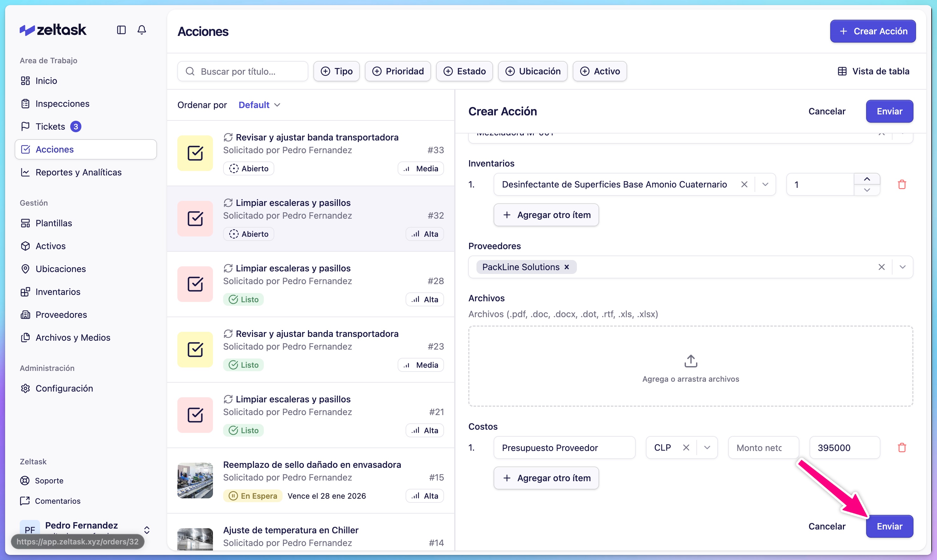Delete the Desinfectante inventory row with trash icon

click(902, 184)
